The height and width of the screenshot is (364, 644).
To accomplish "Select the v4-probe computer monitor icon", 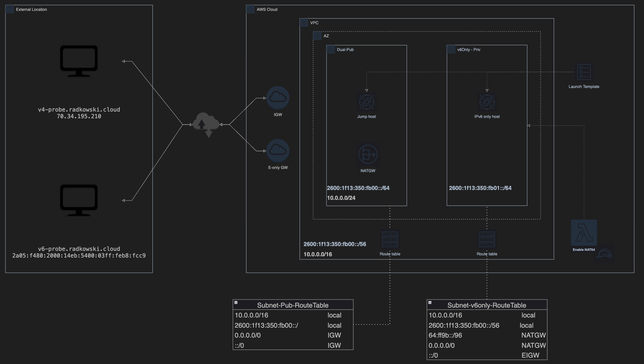I will pyautogui.click(x=79, y=61).
